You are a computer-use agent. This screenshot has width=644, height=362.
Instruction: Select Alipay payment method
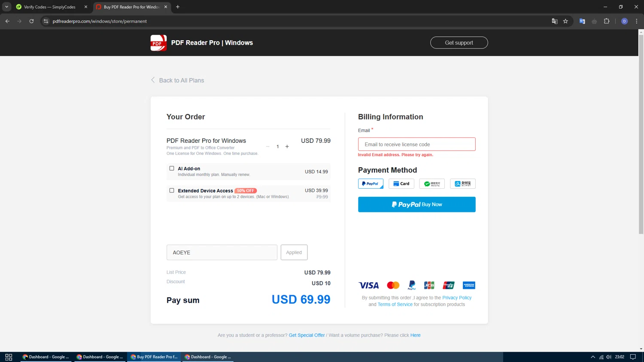click(463, 184)
